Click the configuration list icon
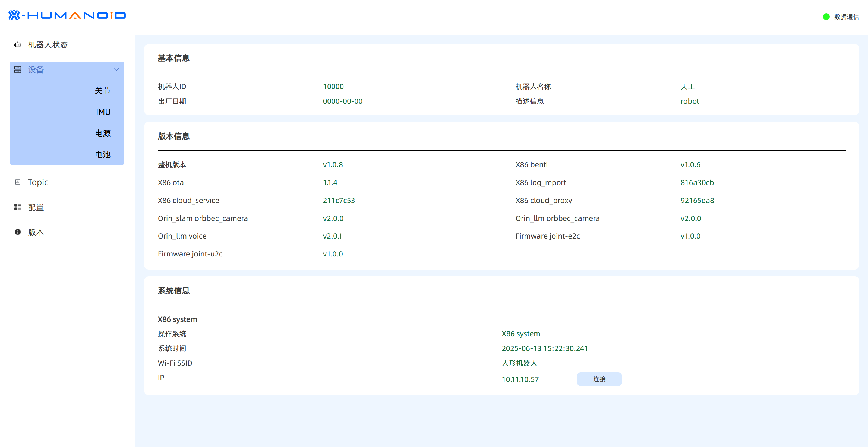The image size is (868, 447). [18, 207]
